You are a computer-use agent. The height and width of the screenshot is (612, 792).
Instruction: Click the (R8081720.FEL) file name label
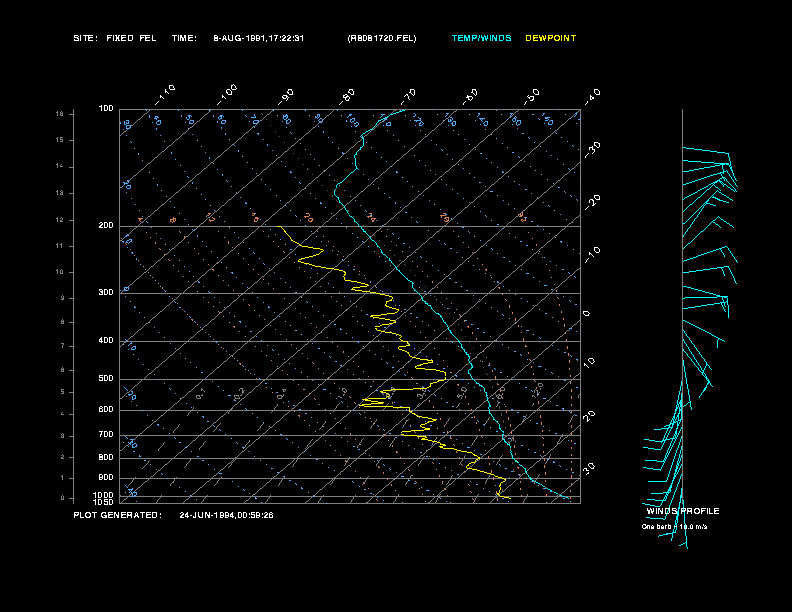click(x=381, y=38)
